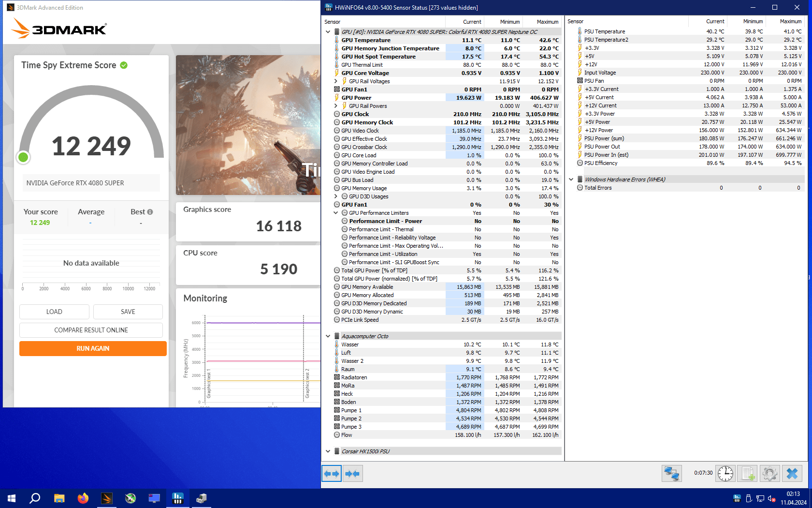Screen dimensions: 812x508
Task: Expand the GPU D3D Usages row
Action: [336, 196]
